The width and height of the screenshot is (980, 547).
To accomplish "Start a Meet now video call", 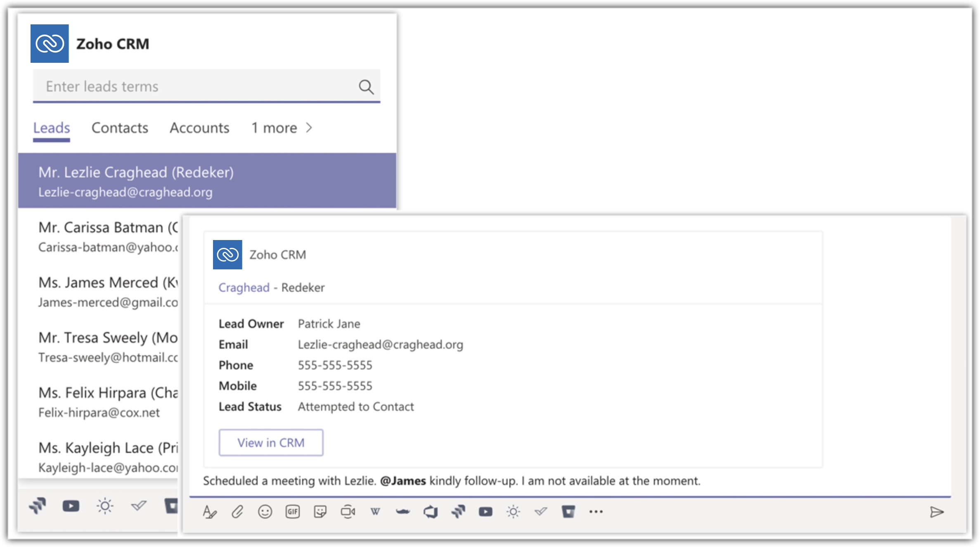I will [x=348, y=512].
